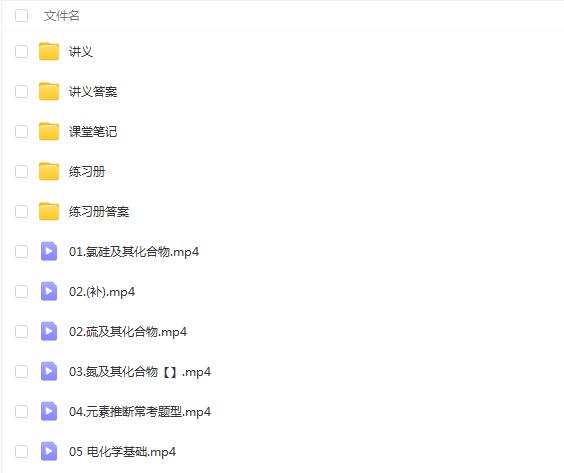This screenshot has width=564, height=473.
Task: Click video icon for 02.(补).mp4
Action: click(49, 291)
